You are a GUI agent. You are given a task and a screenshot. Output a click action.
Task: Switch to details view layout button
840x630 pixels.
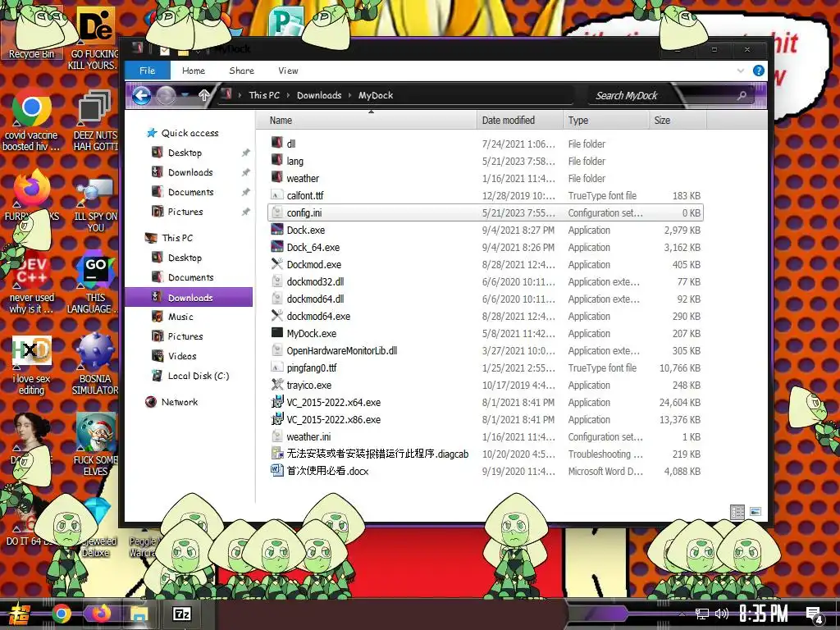pyautogui.click(x=737, y=512)
